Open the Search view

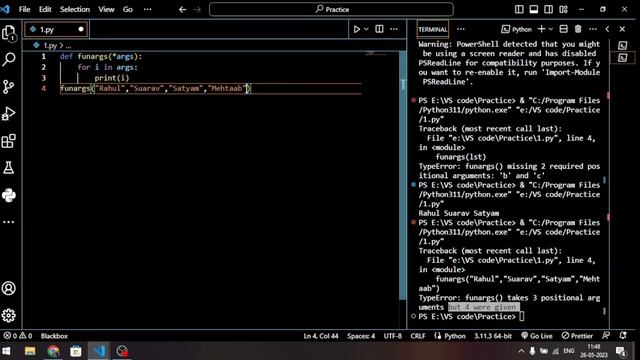(x=9, y=60)
